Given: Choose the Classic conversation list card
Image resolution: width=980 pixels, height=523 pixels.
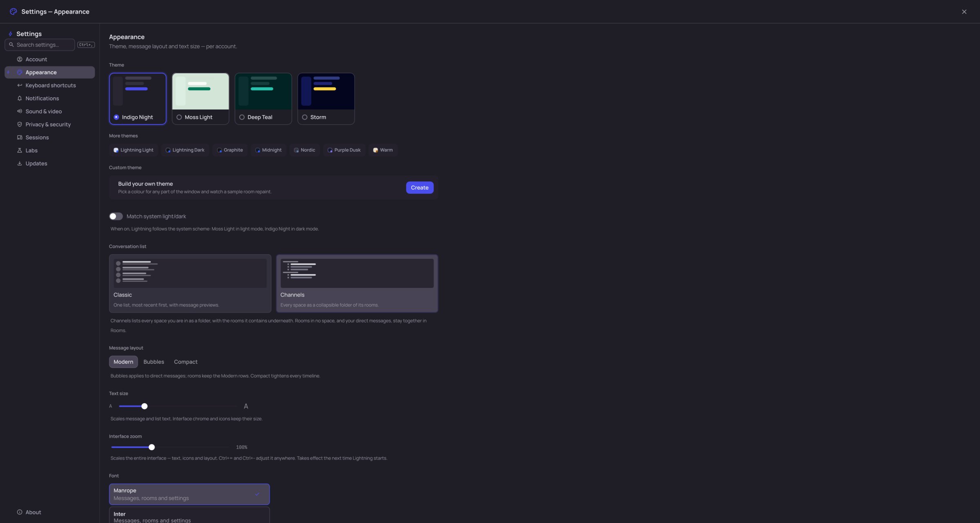Looking at the screenshot, I should [x=190, y=284].
